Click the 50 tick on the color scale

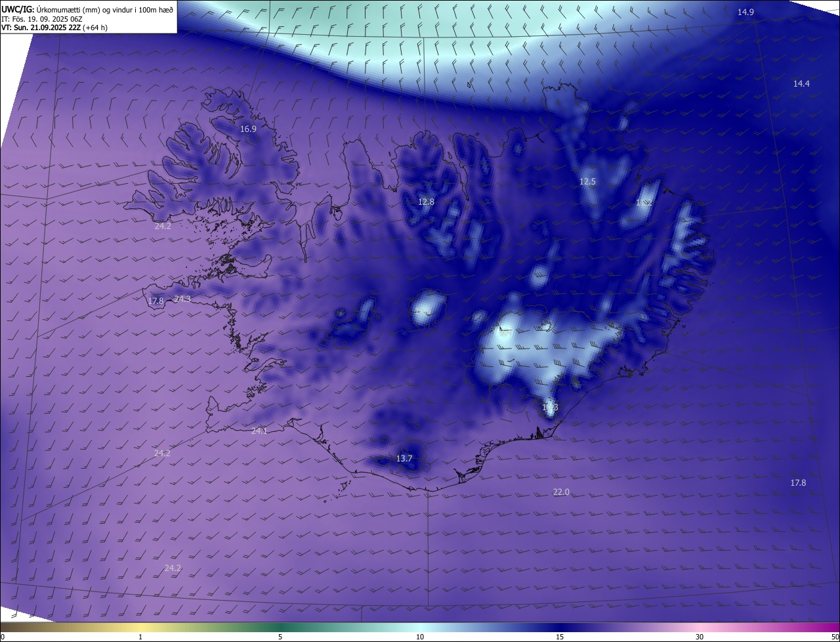coord(835,637)
